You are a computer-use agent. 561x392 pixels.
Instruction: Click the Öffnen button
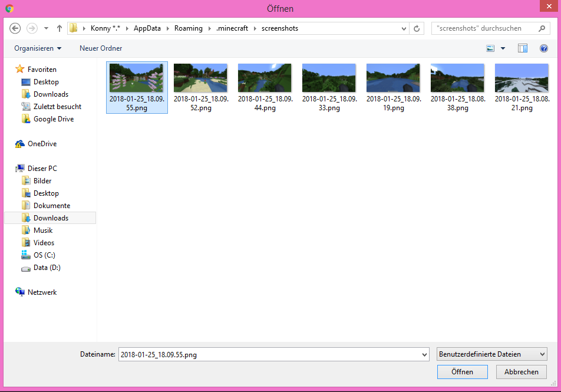click(x=462, y=372)
